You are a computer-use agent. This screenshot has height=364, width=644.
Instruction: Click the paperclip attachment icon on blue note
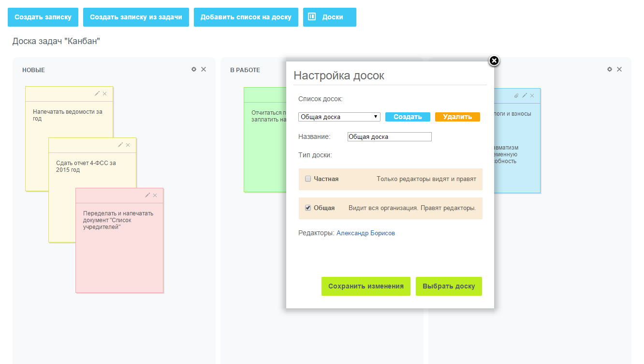[x=516, y=95]
